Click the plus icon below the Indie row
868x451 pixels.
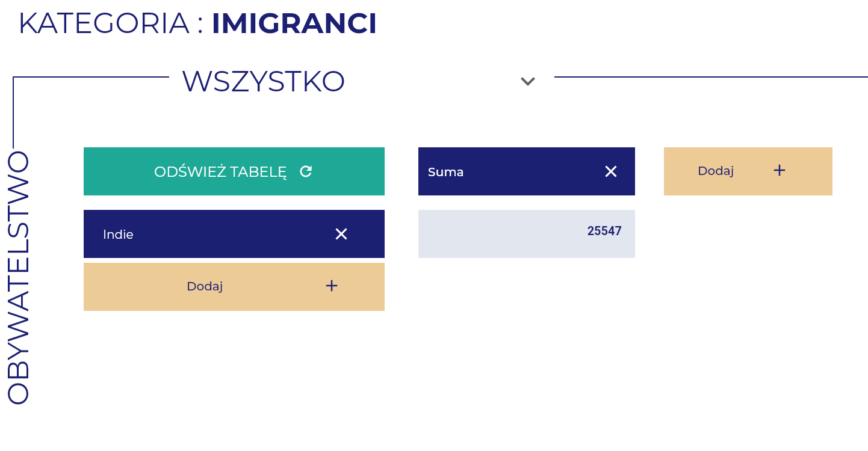(332, 286)
